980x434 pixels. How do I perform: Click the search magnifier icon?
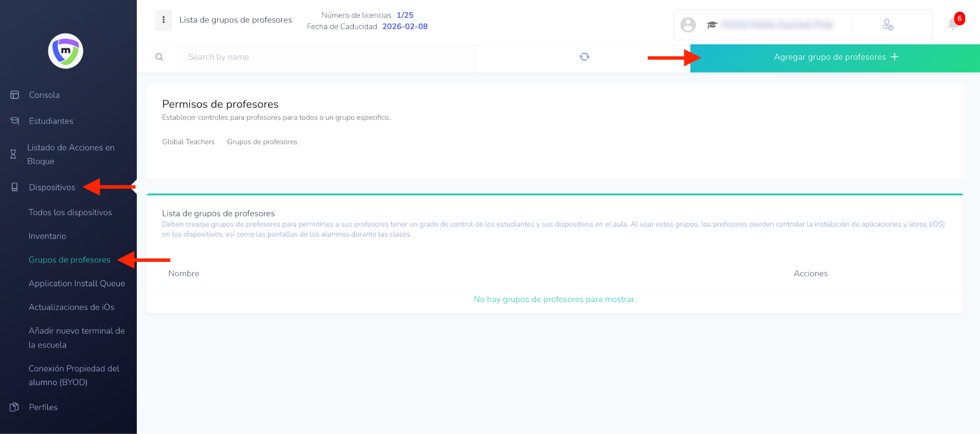click(x=159, y=57)
